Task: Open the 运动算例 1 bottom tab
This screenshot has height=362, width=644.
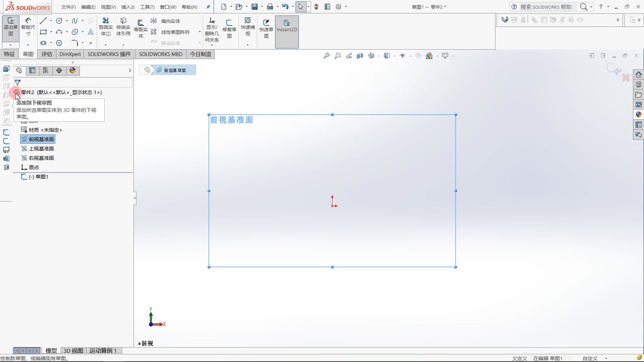Action: 103,350
